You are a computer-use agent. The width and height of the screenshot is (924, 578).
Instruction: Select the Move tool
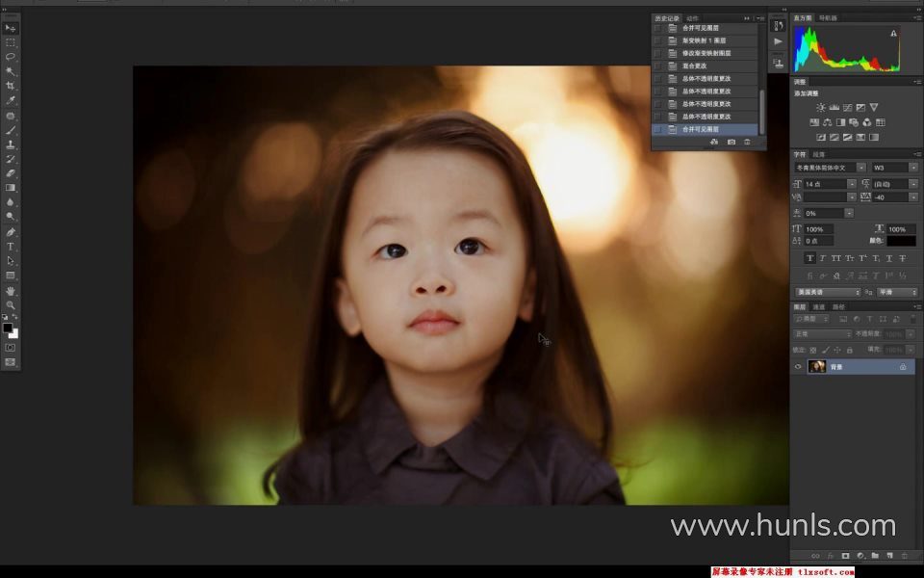tap(10, 28)
